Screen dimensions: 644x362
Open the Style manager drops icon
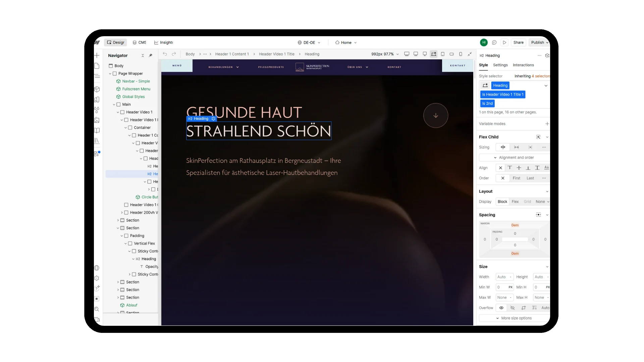97,110
